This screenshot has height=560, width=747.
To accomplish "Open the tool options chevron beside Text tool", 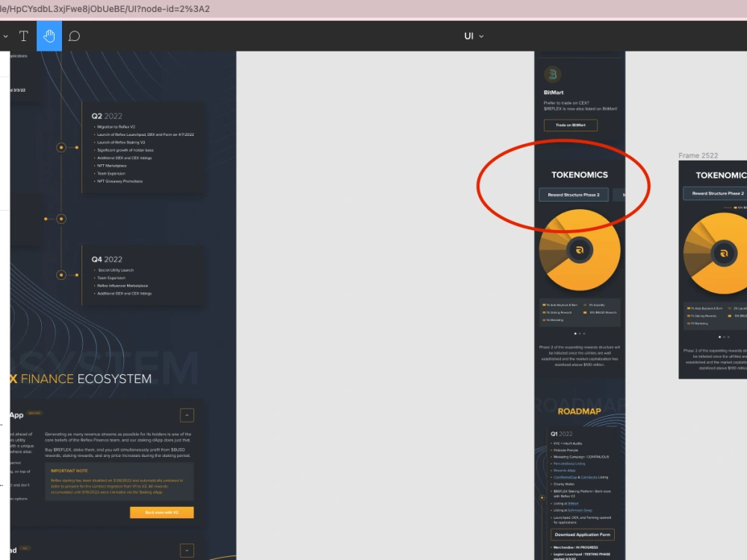I will (x=5, y=36).
